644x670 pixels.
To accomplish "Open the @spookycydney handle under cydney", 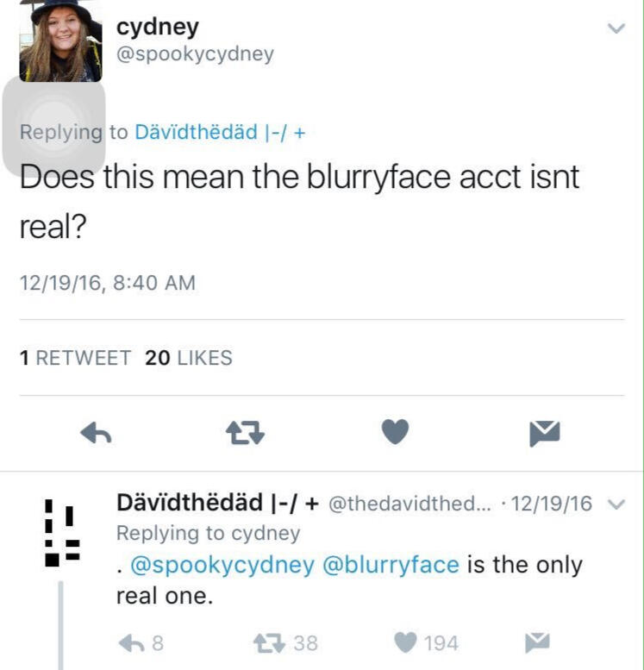I will tap(195, 54).
